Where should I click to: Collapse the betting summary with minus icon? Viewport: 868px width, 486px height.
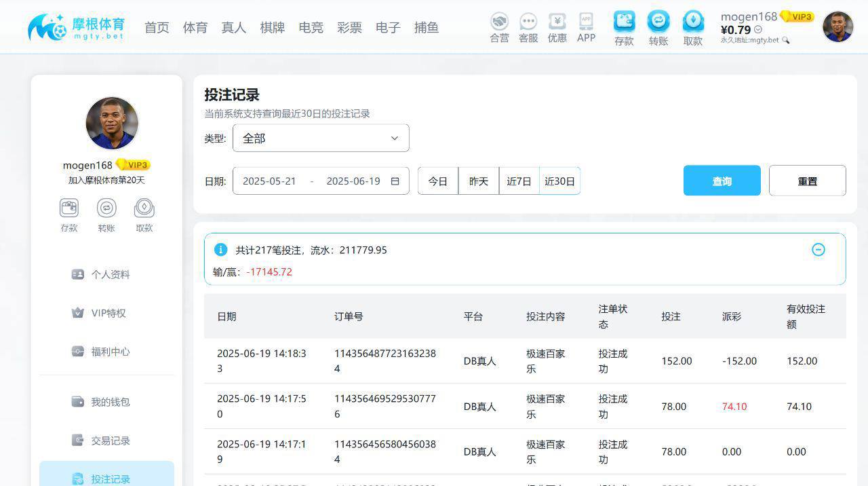click(818, 250)
